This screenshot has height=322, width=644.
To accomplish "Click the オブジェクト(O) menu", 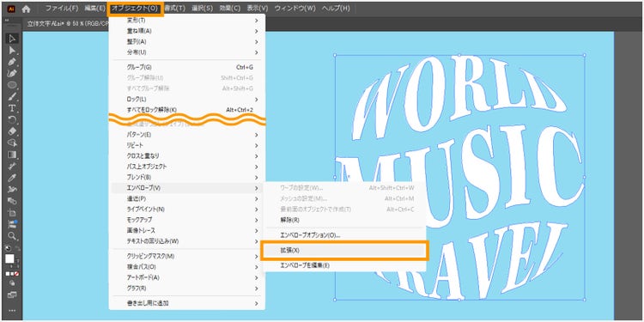I will click(135, 9).
